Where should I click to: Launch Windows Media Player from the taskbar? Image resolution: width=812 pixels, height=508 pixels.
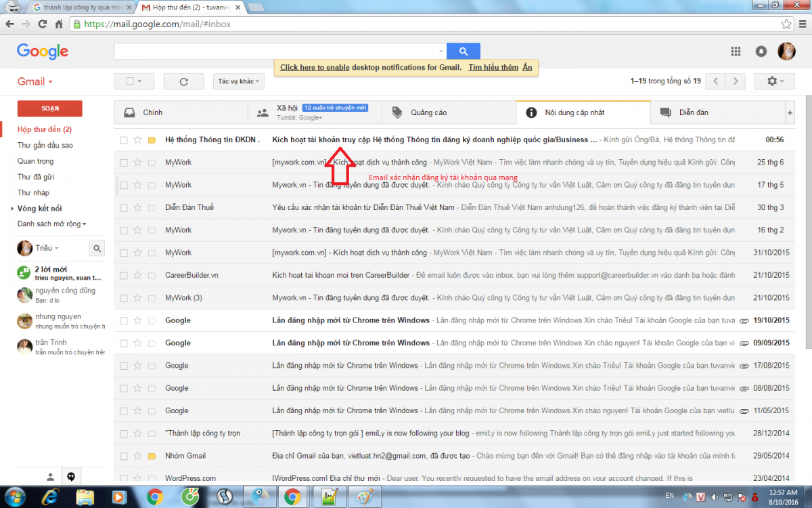point(120,496)
